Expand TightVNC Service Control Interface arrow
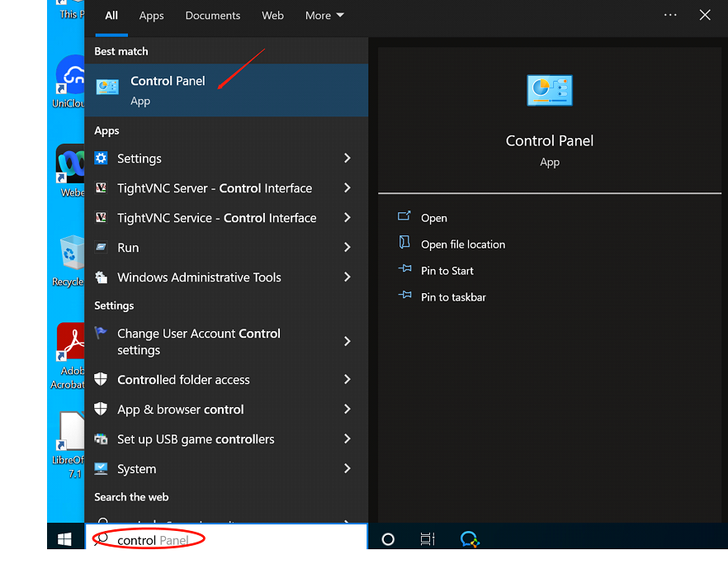Image resolution: width=728 pixels, height=564 pixels. (x=347, y=218)
